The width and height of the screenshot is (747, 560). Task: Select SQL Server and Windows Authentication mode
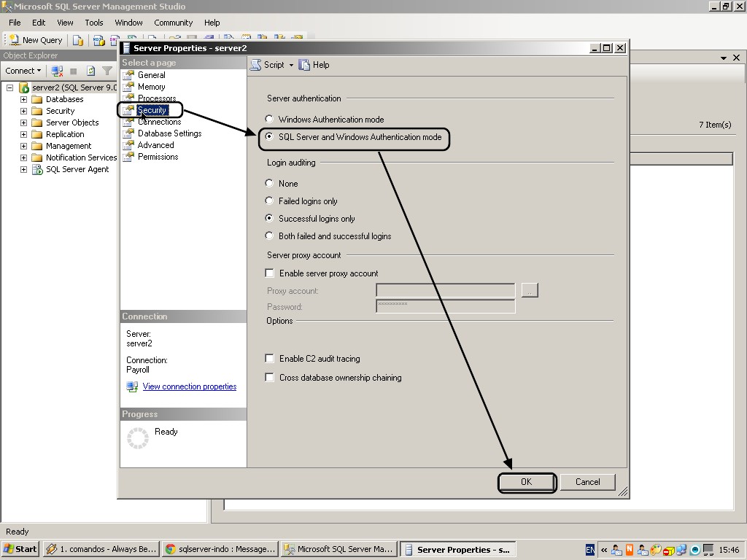tap(269, 136)
